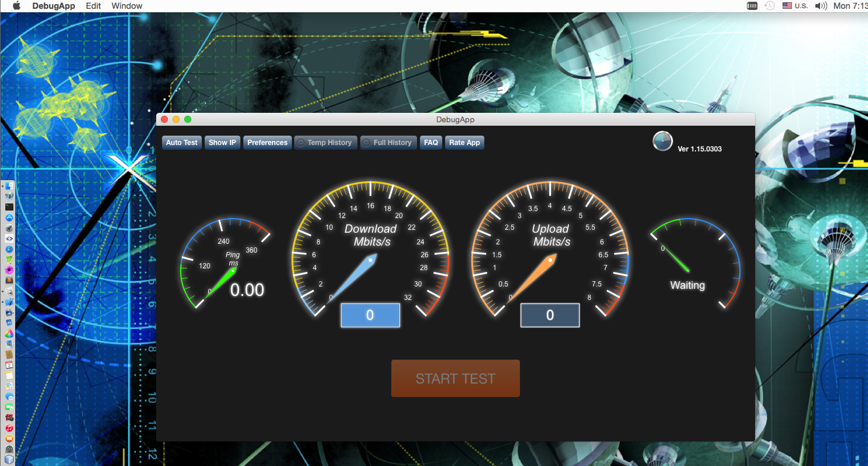868x466 pixels.
Task: Open the U.S. input source menu
Action: pyautogui.click(x=795, y=6)
